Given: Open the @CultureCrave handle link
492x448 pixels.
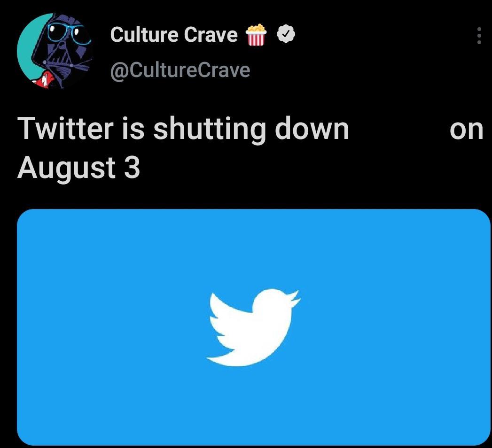Looking at the screenshot, I should point(180,70).
